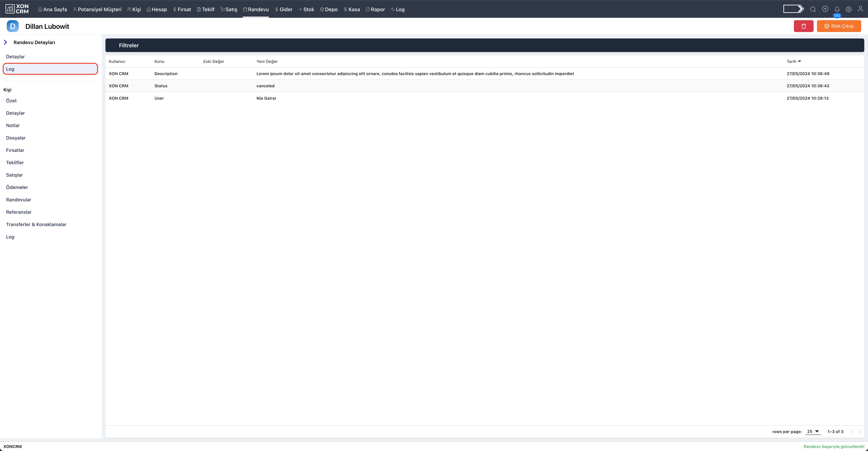The height and width of the screenshot is (451, 868).
Task: Open the Gider menu item
Action: (284, 9)
